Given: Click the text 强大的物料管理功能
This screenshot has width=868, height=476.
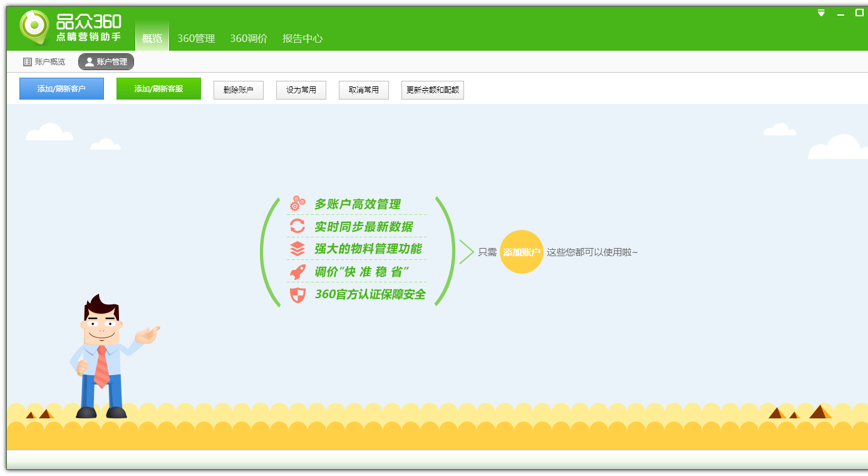Looking at the screenshot, I should click(x=368, y=249).
